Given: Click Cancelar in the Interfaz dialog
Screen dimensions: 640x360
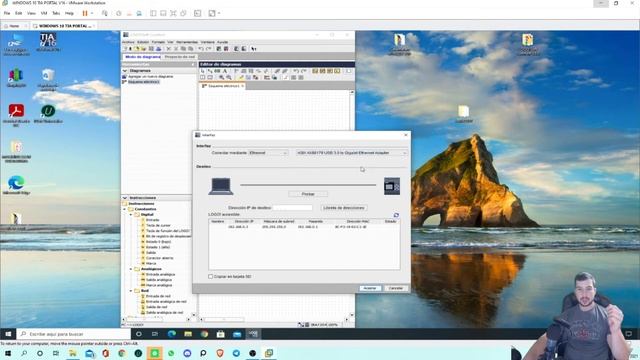Looking at the screenshot, I should click(x=396, y=288).
